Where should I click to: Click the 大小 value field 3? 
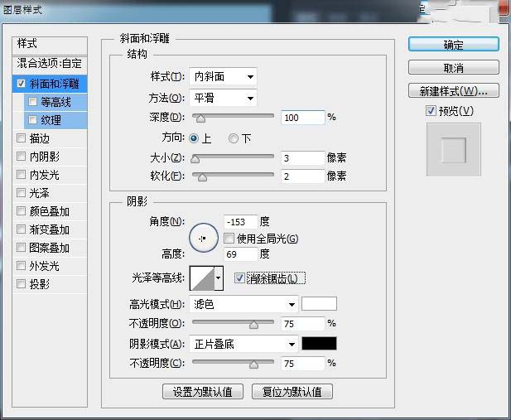[303, 158]
